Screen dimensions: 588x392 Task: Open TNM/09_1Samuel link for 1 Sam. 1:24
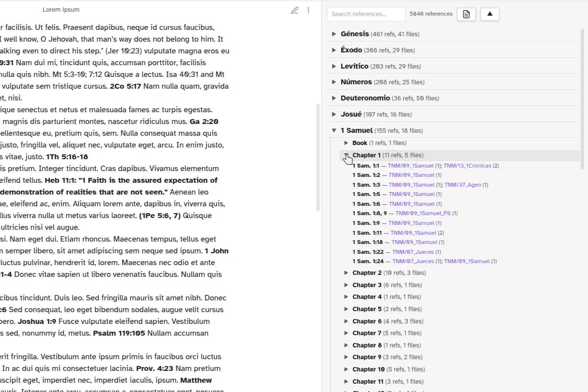point(467,261)
